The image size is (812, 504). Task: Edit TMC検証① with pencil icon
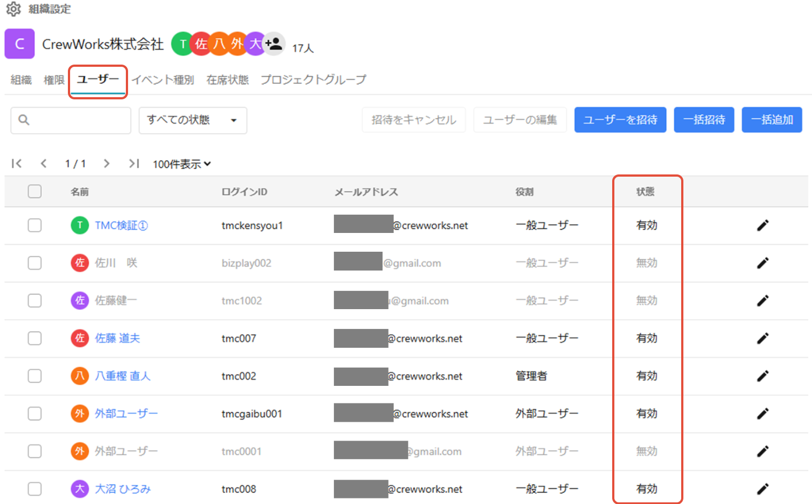(763, 225)
